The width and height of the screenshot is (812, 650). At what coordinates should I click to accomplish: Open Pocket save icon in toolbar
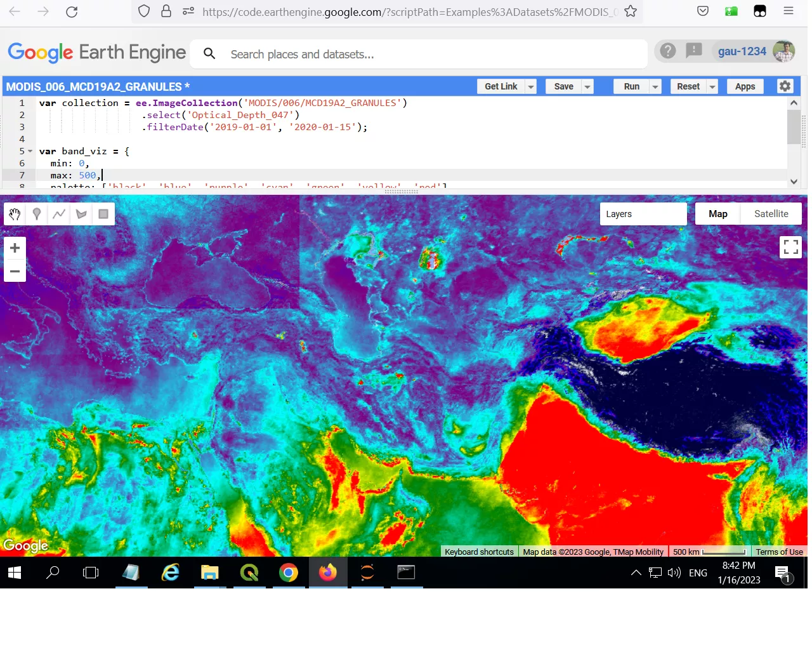click(x=703, y=11)
